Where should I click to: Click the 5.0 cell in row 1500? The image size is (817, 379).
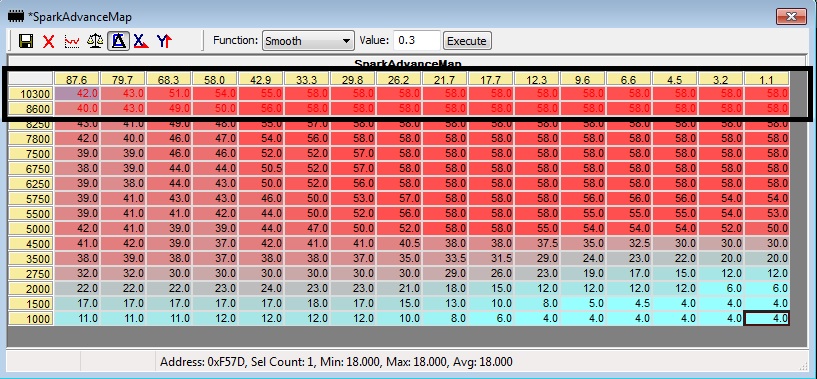583,304
